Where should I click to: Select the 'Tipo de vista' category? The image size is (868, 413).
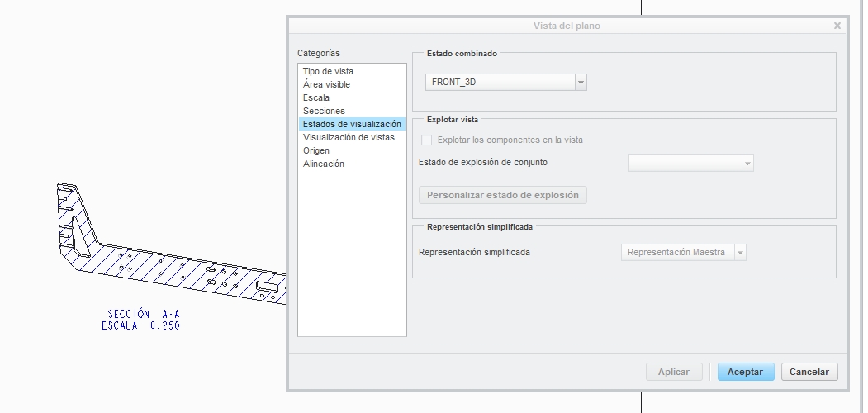[x=328, y=71]
